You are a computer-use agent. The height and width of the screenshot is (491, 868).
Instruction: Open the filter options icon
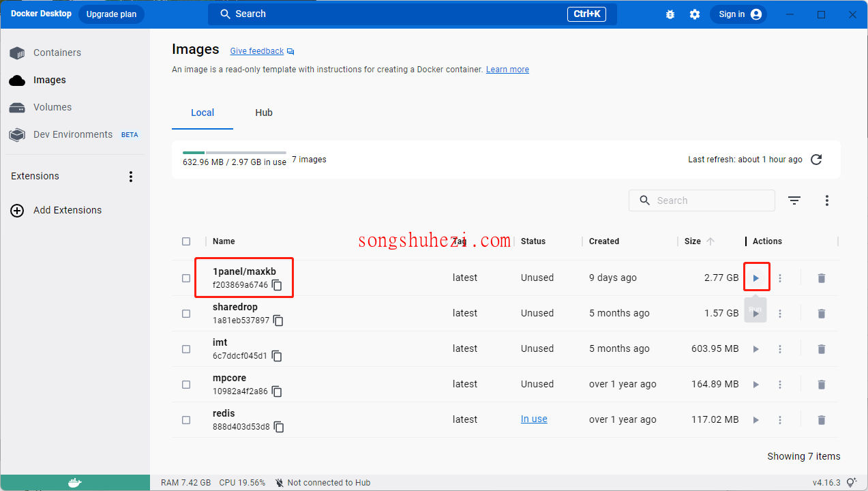[794, 200]
